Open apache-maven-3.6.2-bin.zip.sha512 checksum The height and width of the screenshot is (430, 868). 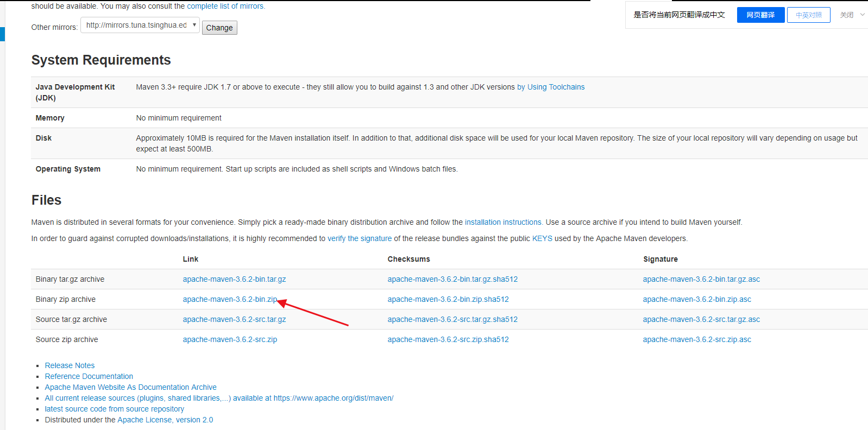click(x=448, y=299)
